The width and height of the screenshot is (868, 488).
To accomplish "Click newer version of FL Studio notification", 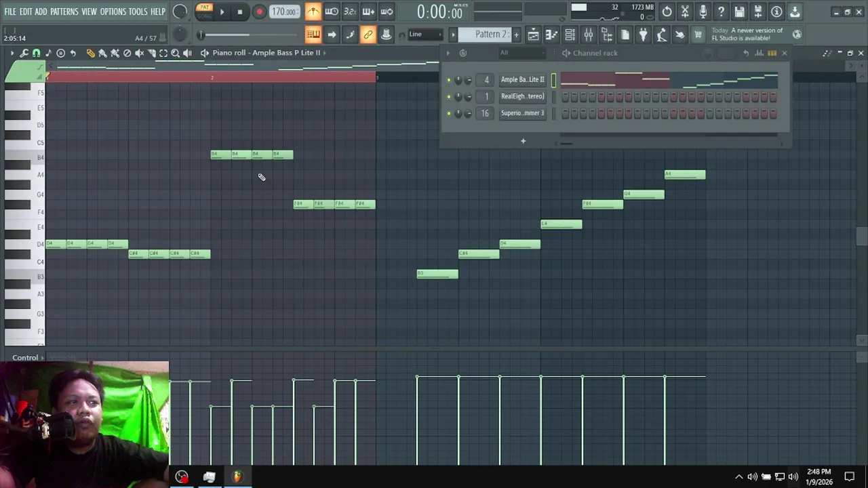I will coord(747,34).
